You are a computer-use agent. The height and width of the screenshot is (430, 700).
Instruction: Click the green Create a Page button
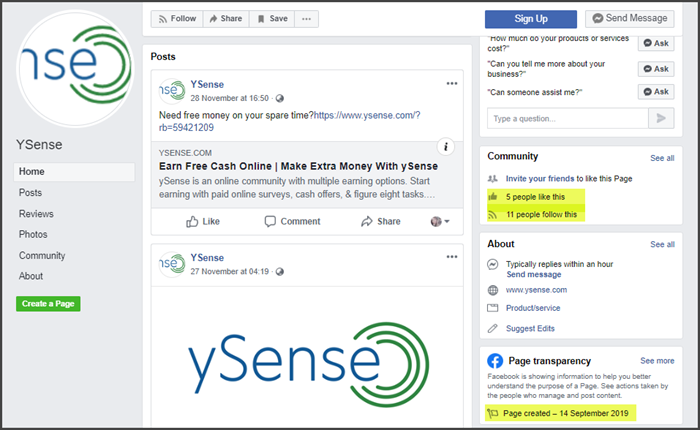click(x=48, y=304)
